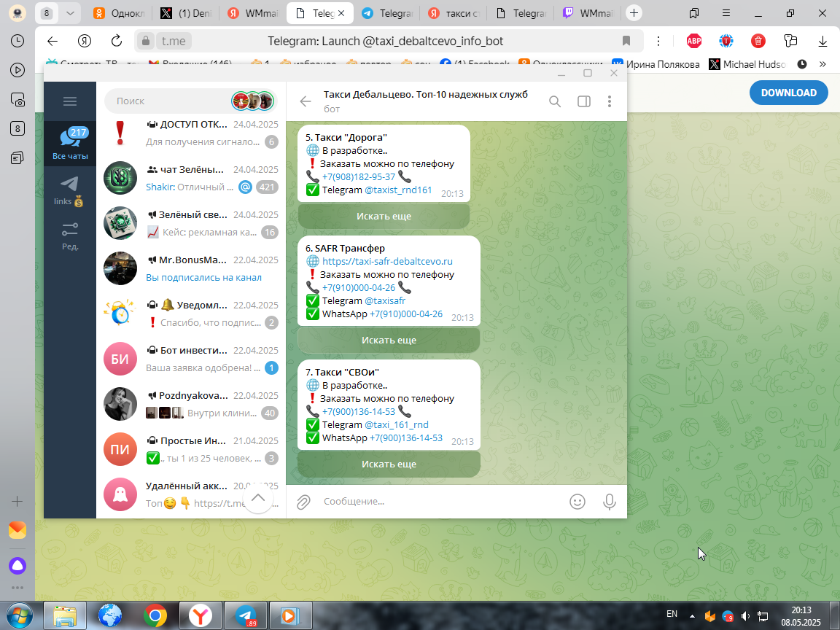Click the Yandex home button in the toolbar
840x630 pixels.
[84, 41]
